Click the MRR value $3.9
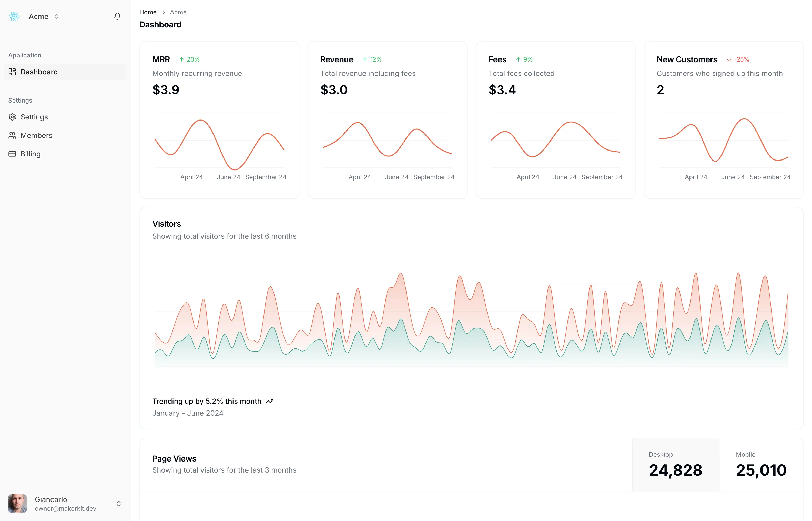The height and width of the screenshot is (521, 812). [166, 90]
